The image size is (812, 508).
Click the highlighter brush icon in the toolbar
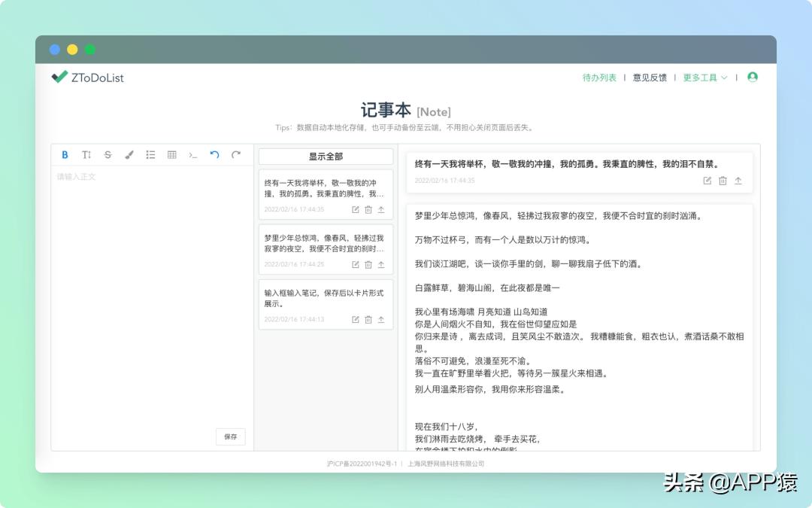(x=129, y=155)
